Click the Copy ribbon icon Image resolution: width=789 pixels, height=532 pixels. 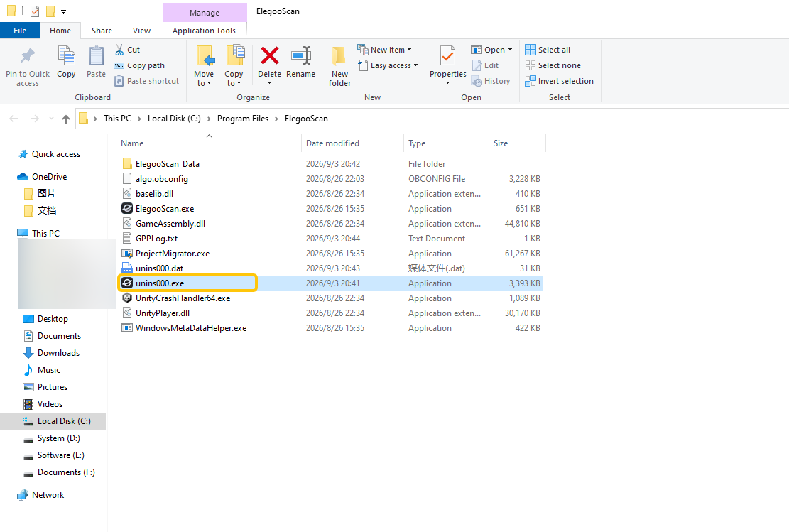click(66, 56)
